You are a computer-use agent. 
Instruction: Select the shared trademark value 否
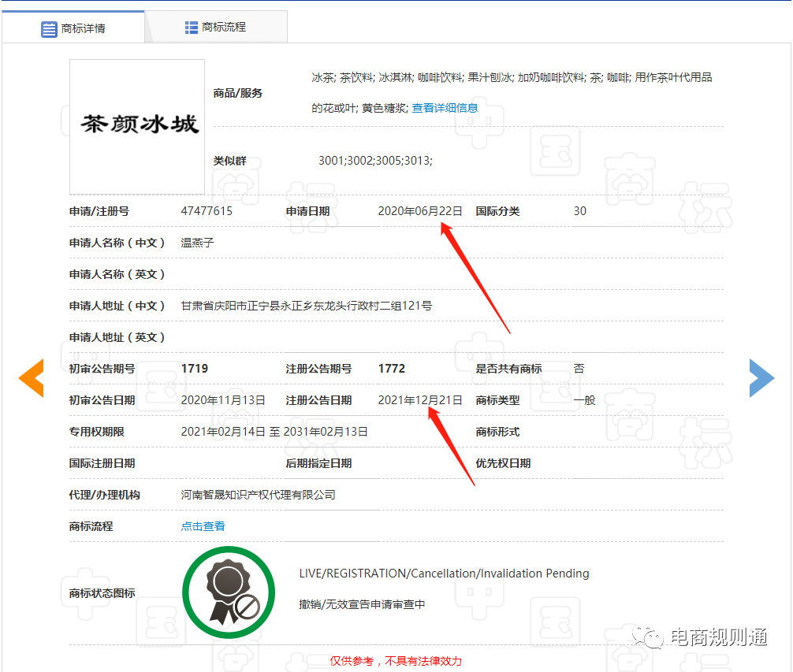pos(579,369)
